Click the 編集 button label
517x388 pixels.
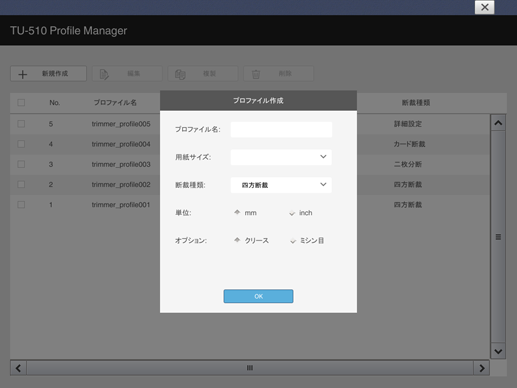(x=134, y=73)
